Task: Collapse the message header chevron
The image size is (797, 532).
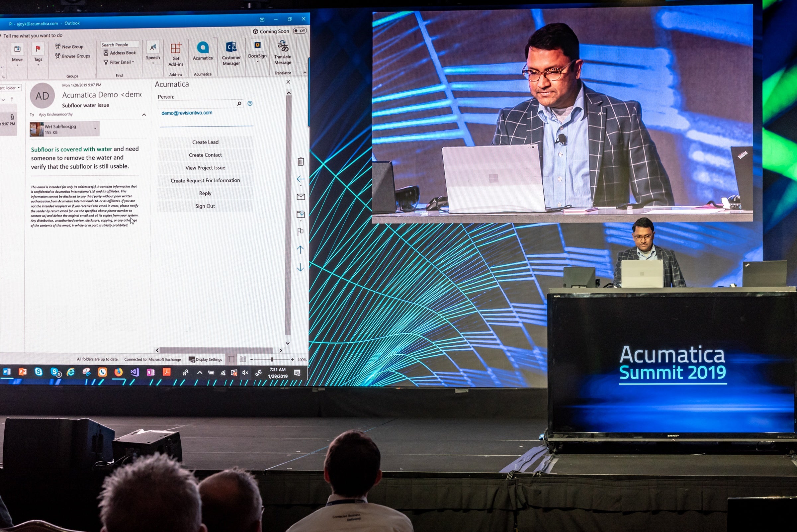Action: click(x=144, y=115)
